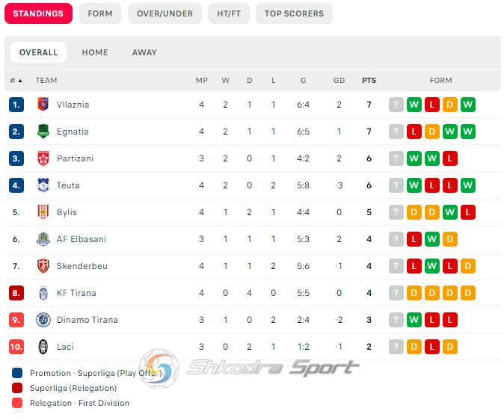Select the Bylis club crest
The height and width of the screenshot is (420, 504).
tap(43, 212)
